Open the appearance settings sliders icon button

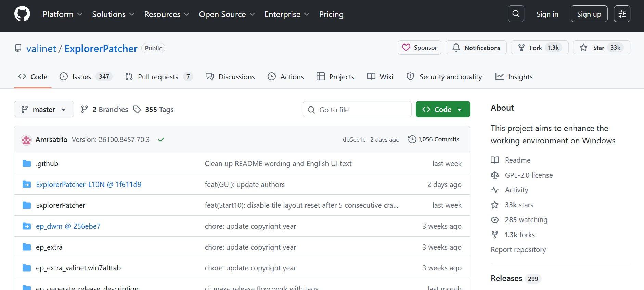pos(622,14)
